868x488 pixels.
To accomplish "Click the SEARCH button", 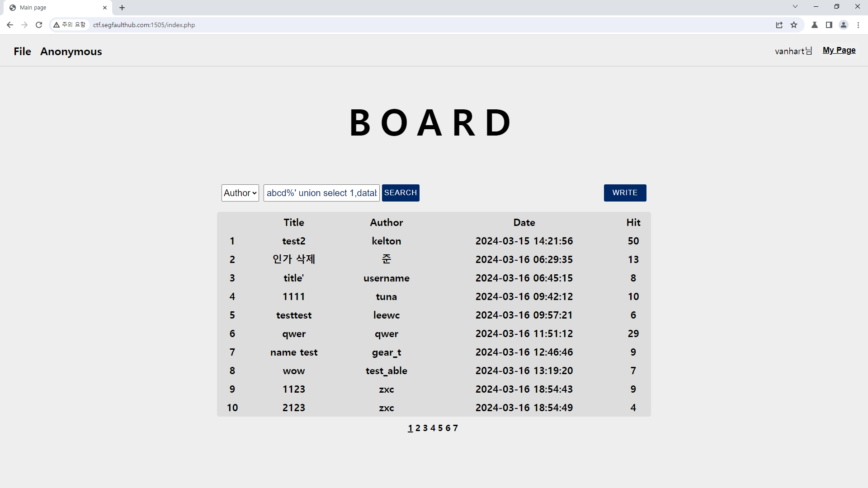I will pos(401,193).
